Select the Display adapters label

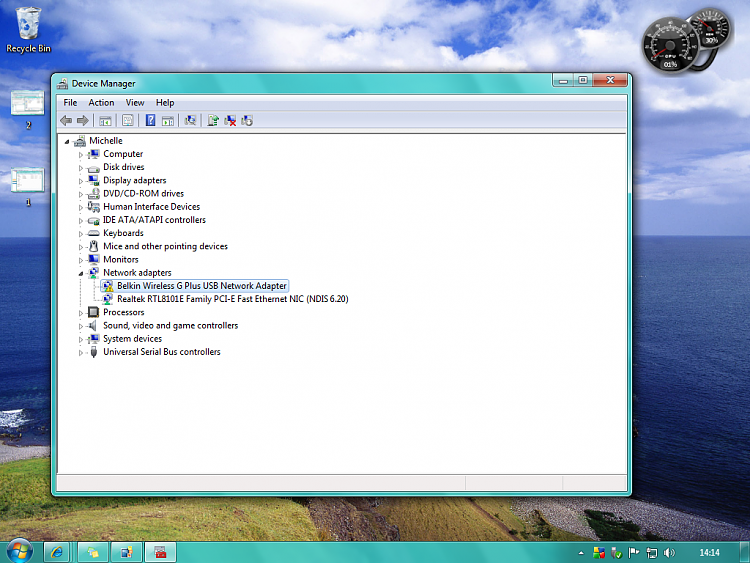click(134, 180)
